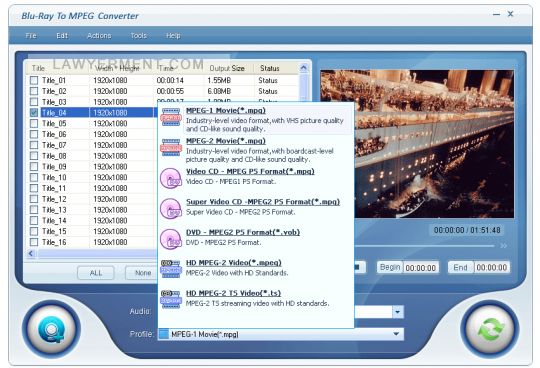Check the Title_01 checkbox
Screen dimensions: 540x368
tap(34, 80)
